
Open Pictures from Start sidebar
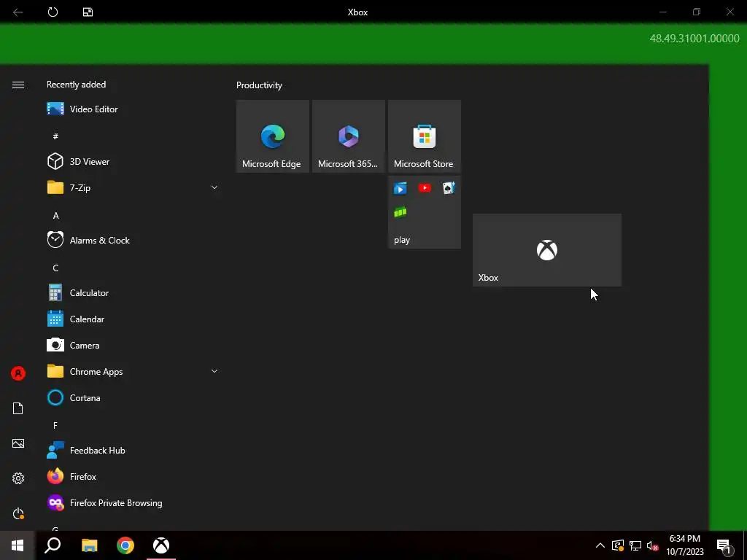point(18,443)
